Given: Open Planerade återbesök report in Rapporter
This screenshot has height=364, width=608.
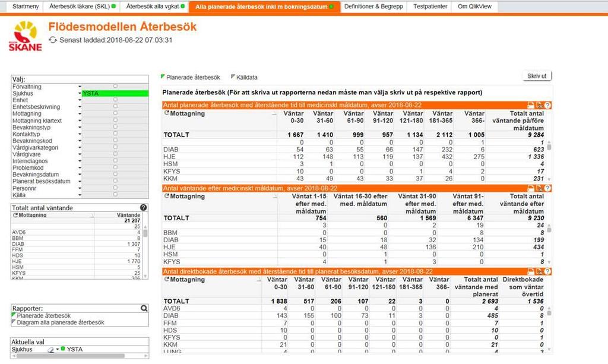Looking at the screenshot, I should [44, 315].
